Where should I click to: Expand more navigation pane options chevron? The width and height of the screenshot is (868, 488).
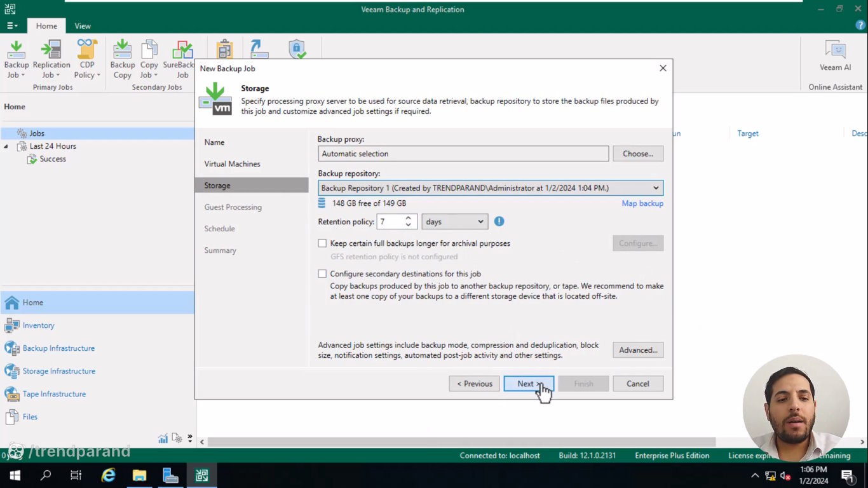pos(190,438)
